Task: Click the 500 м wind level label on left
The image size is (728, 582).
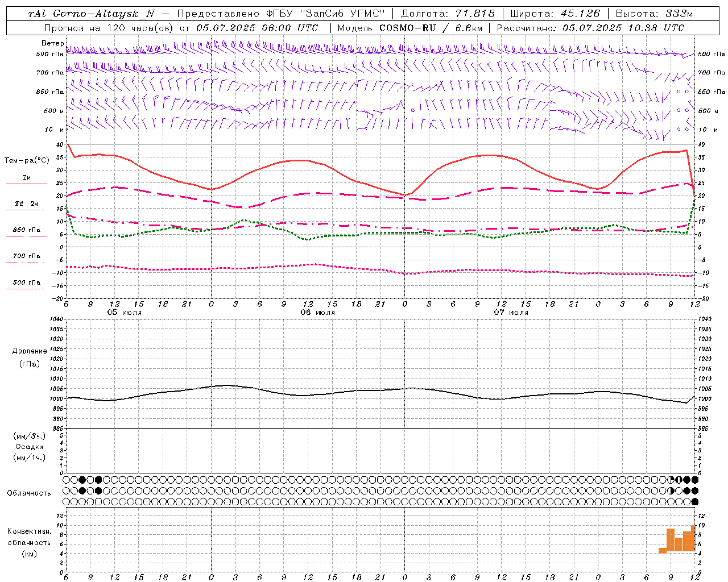Action: [x=54, y=111]
